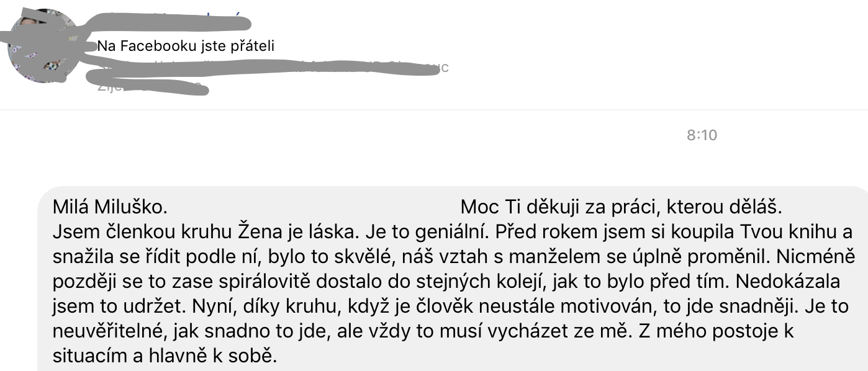Click the word "Nedokázala"
The width and height of the screenshot is (868, 371).
click(787, 282)
